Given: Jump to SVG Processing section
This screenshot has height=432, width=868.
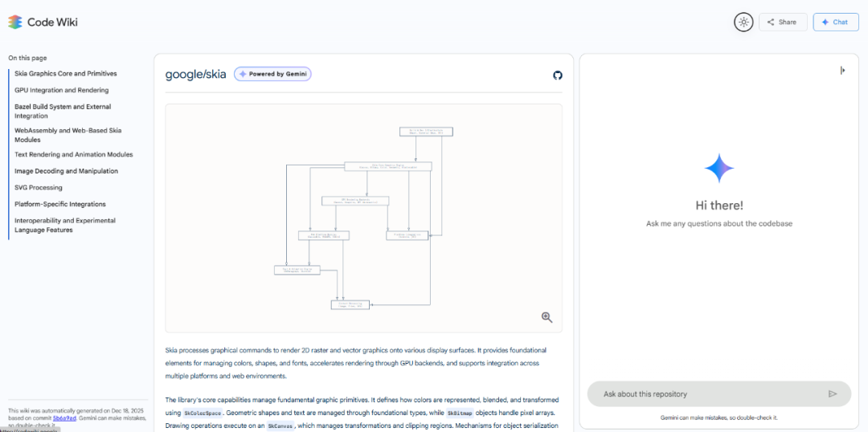Looking at the screenshot, I should click(39, 188).
